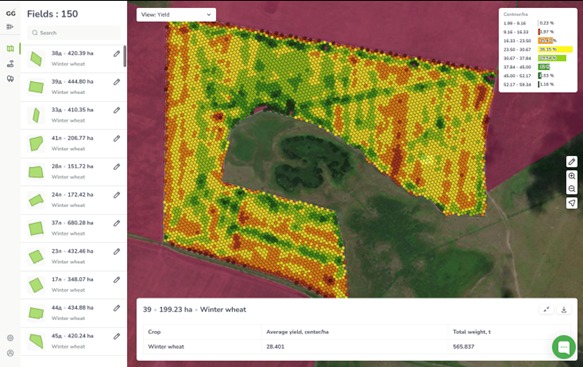Click the edit pencil for field 38д

[x=117, y=54]
